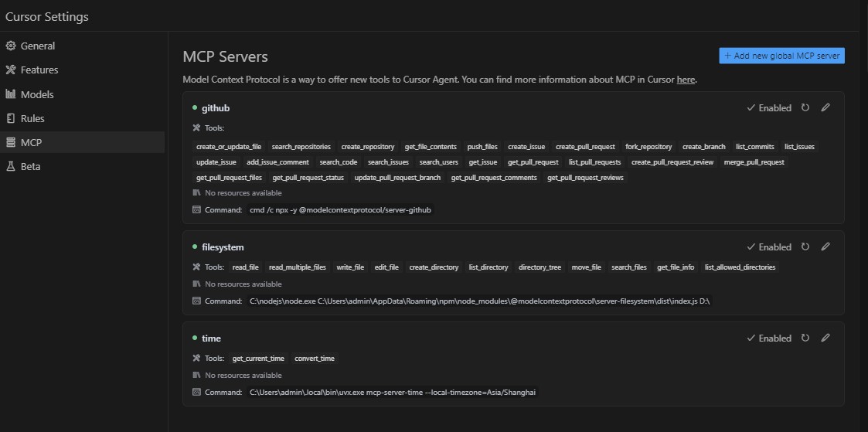Viewport: 868px width, 432px height.
Task: Click Add new global MCP server
Action: (x=781, y=56)
